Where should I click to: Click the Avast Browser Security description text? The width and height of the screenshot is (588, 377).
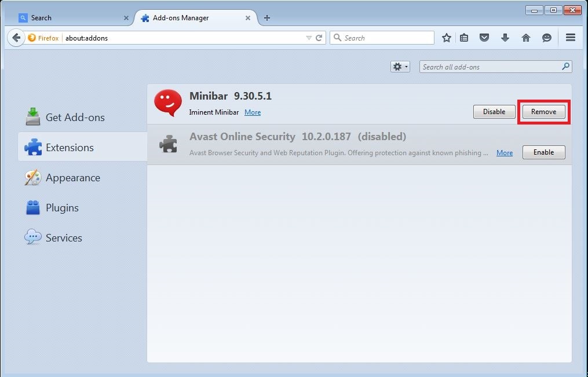pos(339,152)
